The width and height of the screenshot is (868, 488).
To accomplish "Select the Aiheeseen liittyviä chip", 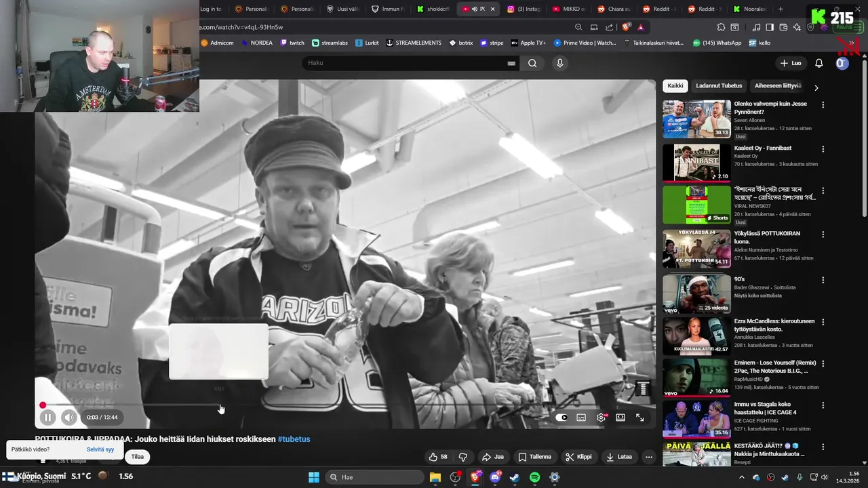I will click(x=778, y=86).
